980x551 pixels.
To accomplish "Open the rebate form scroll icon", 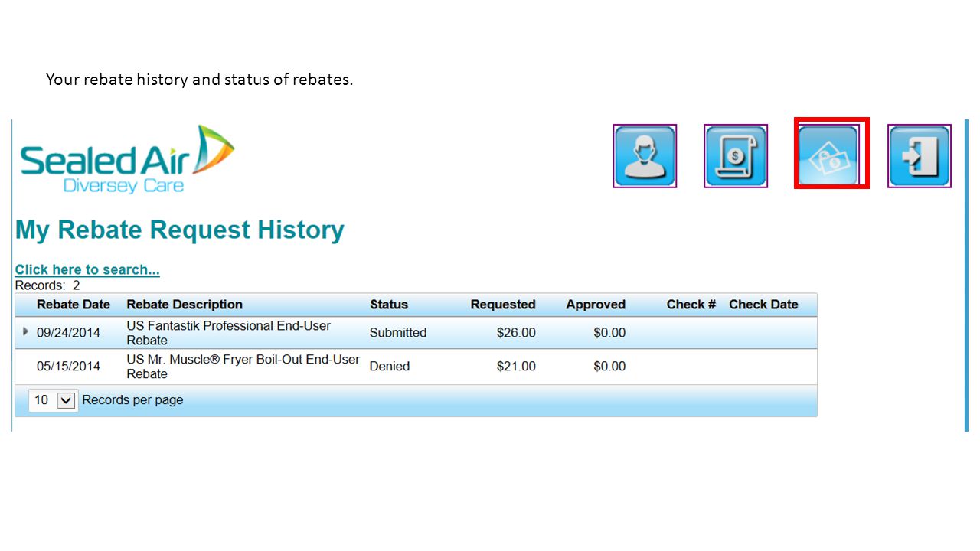I will tap(736, 156).
